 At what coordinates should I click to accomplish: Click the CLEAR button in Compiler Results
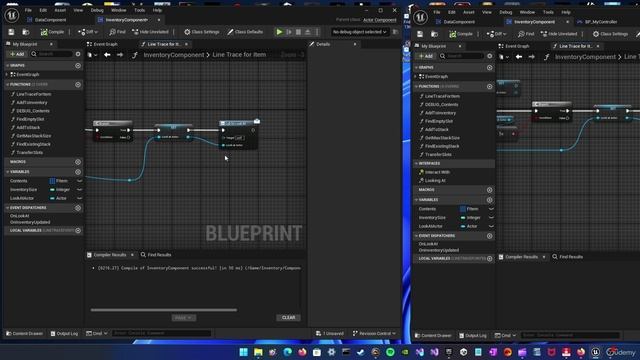coord(289,318)
